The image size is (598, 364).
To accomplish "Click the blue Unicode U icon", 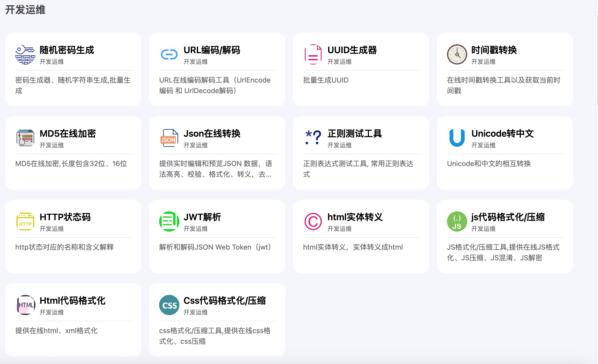I will click(x=457, y=138).
